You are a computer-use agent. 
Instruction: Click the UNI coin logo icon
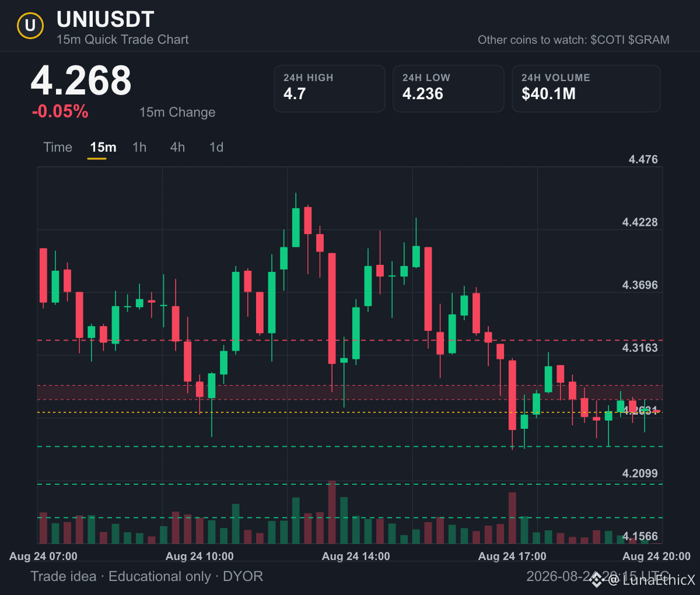pyautogui.click(x=30, y=26)
